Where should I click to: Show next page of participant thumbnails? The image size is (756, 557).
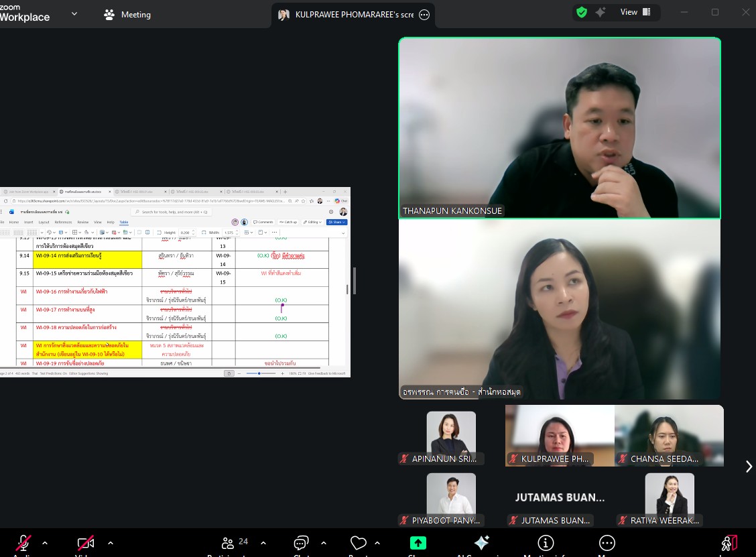point(749,467)
